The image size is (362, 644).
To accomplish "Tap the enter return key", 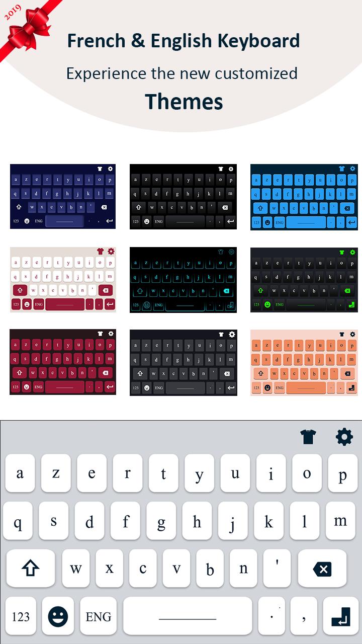I will (x=341, y=616).
